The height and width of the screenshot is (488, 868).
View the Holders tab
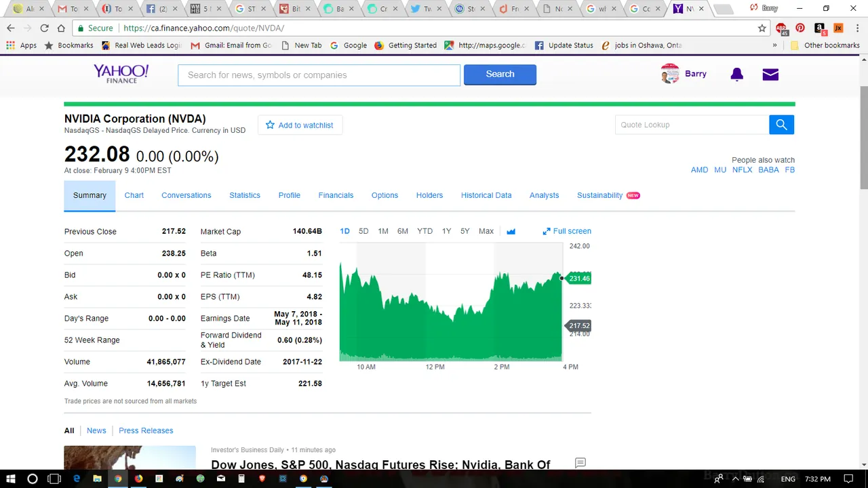coord(429,195)
